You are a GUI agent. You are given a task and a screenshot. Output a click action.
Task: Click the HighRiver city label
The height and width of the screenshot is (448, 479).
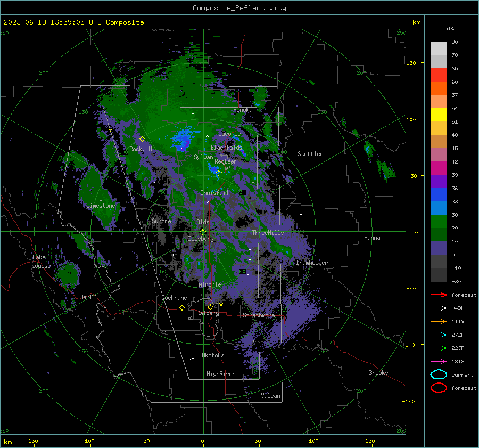click(x=221, y=374)
